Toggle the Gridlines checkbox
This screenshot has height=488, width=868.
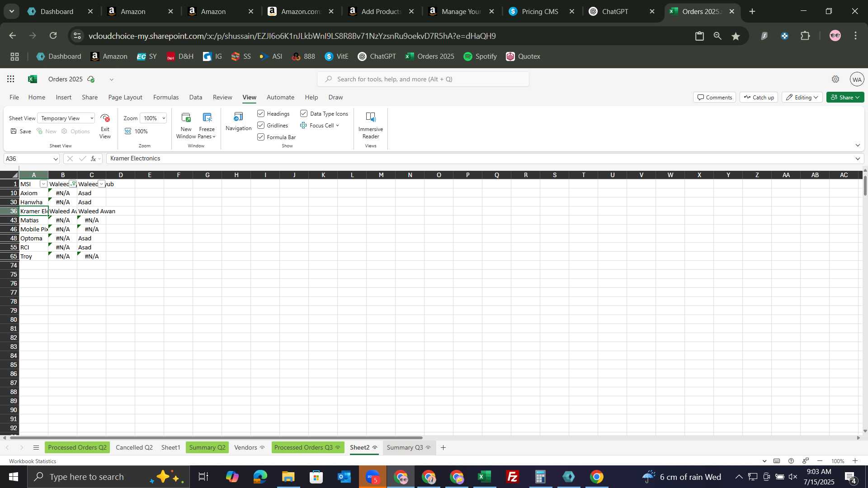tap(261, 125)
